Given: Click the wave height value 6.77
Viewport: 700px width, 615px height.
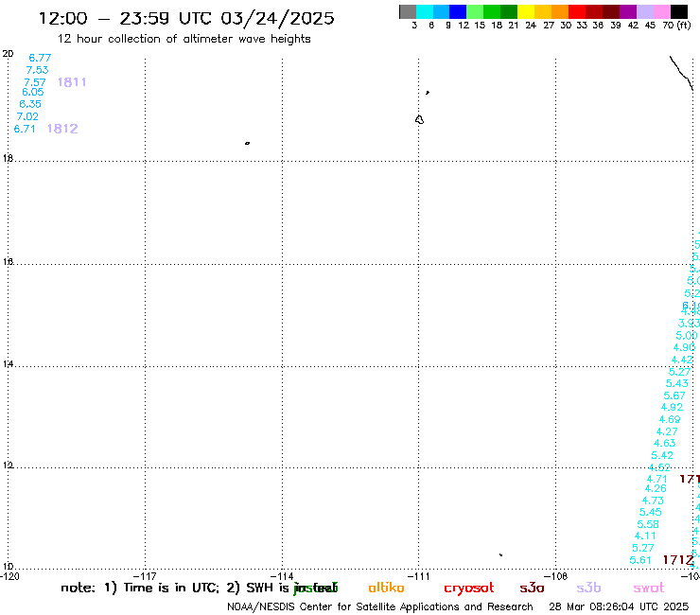Looking at the screenshot, I should [x=40, y=58].
